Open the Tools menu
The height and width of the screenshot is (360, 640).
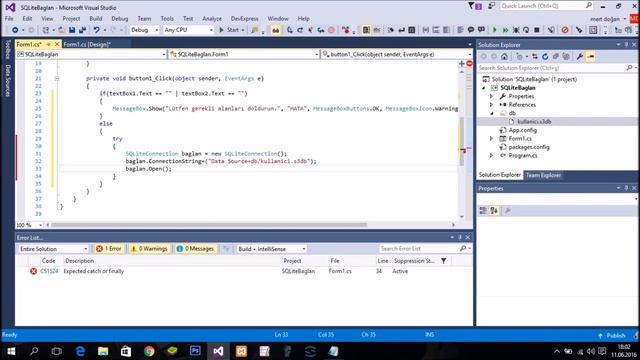(167, 19)
